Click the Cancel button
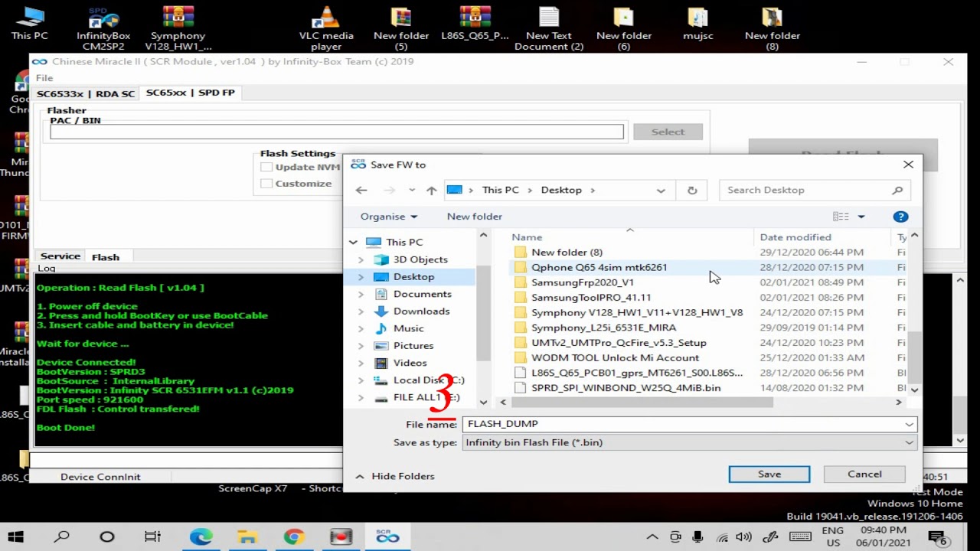Image resolution: width=980 pixels, height=551 pixels. 864,474
